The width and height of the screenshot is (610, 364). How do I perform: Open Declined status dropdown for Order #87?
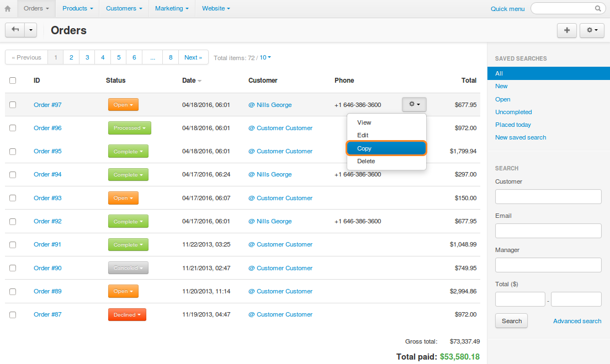(x=127, y=314)
